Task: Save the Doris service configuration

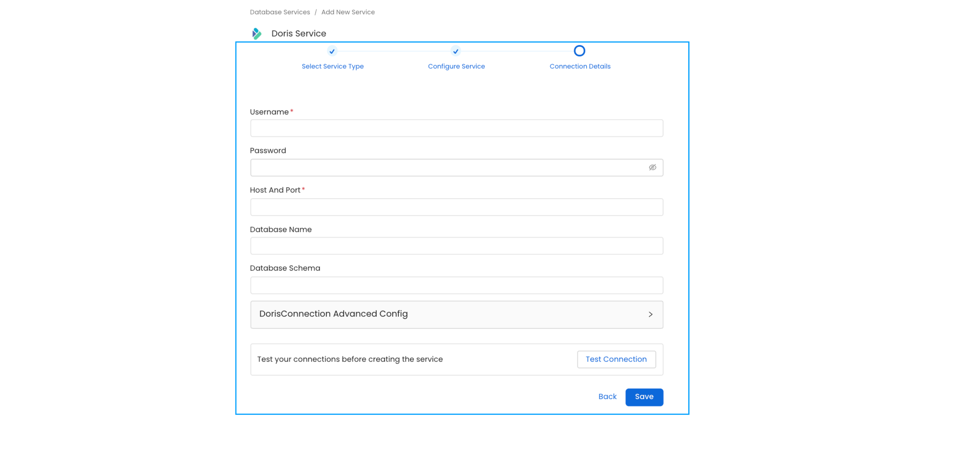Action: point(644,397)
